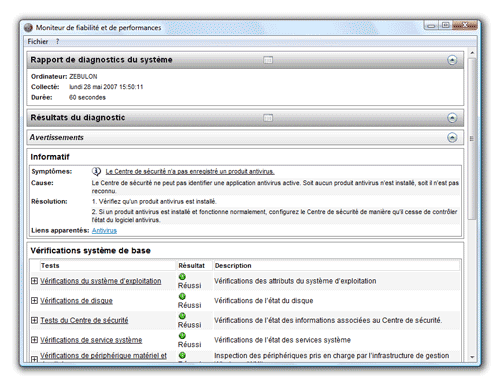Click green status icon for service système
This screenshot has width=500, height=387.
click(182, 336)
